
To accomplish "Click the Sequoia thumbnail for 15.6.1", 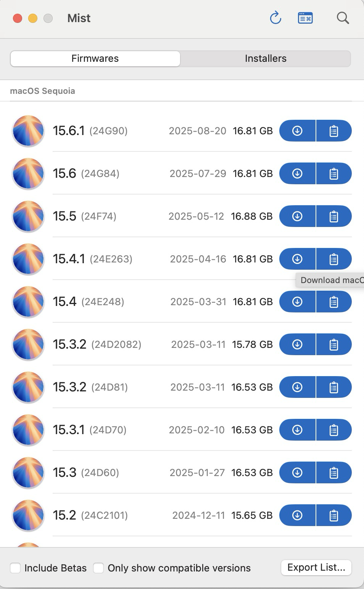I will click(x=28, y=131).
